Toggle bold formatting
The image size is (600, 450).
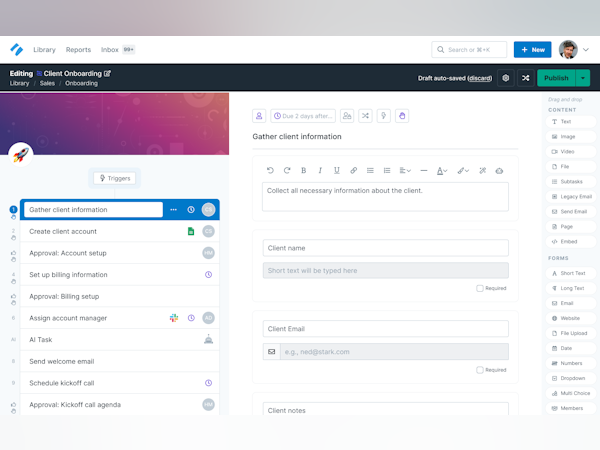point(303,170)
